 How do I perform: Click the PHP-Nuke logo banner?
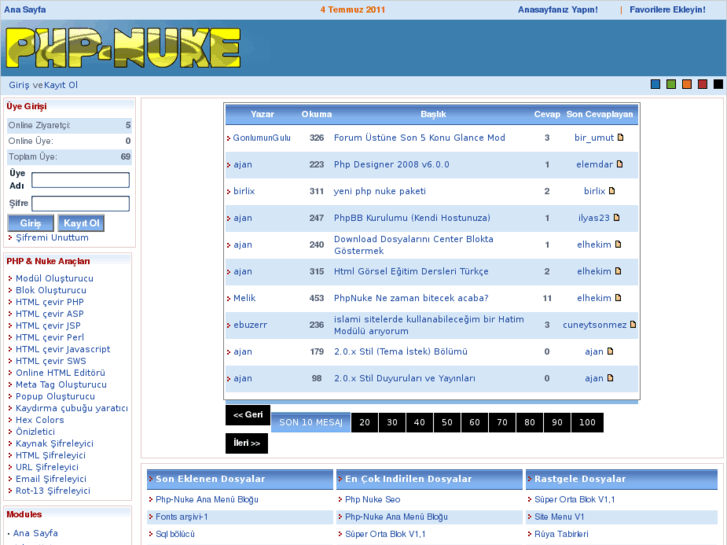(123, 48)
